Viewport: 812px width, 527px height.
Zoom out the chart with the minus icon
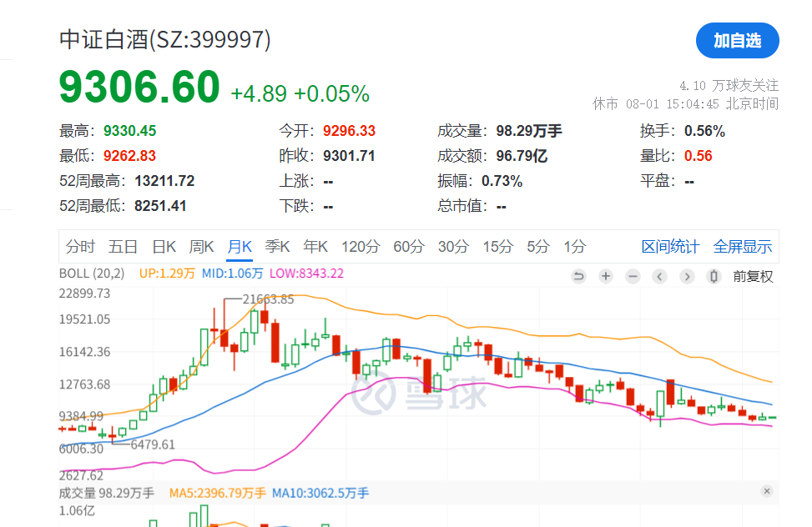633,277
